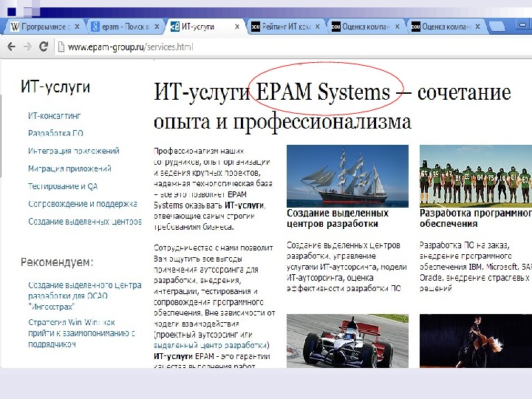The image size is (532, 399).
Task: Open the Интеграция приложений link
Action: point(74,151)
